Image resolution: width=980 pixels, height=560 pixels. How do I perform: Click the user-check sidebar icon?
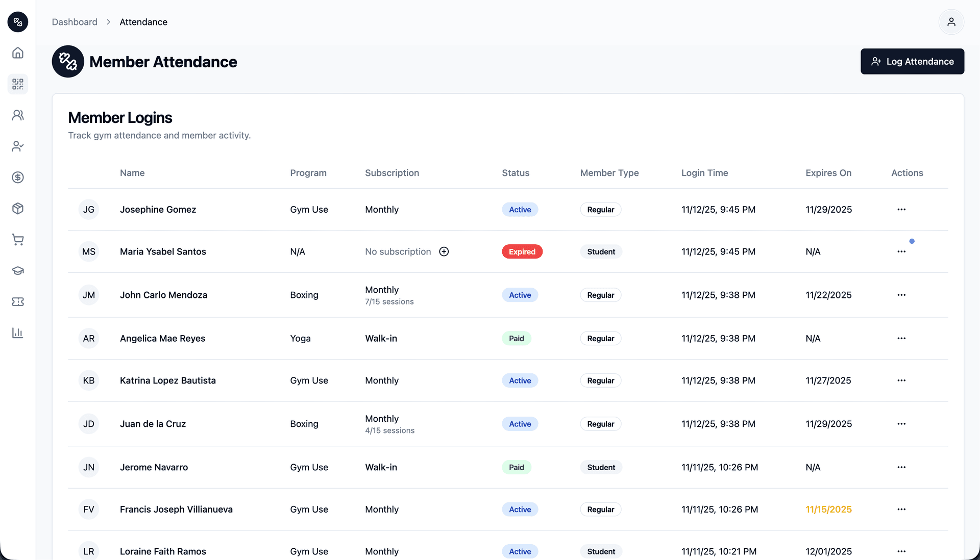click(x=18, y=146)
